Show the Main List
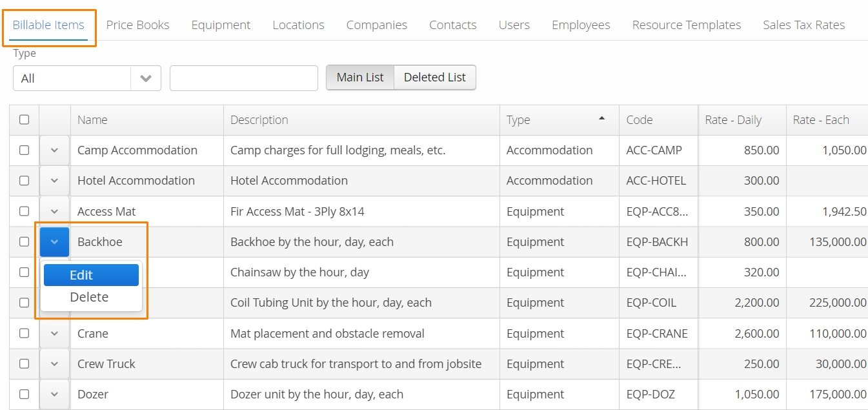Image resolution: width=868 pixels, height=410 pixels. (x=360, y=77)
